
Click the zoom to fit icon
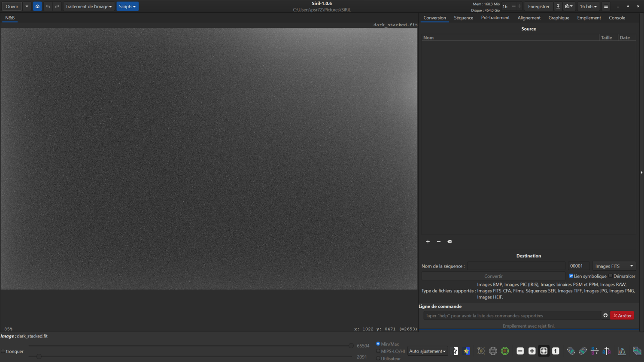point(544,351)
